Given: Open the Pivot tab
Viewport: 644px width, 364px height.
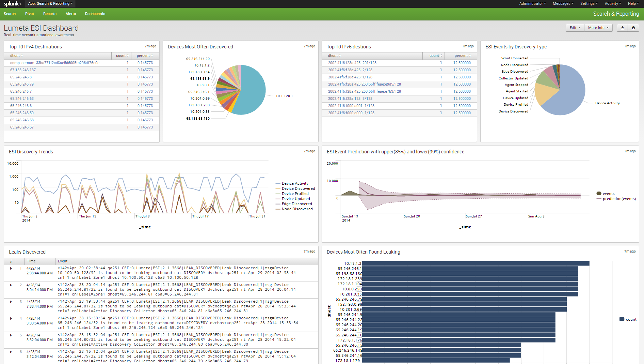Looking at the screenshot, I should [x=30, y=14].
